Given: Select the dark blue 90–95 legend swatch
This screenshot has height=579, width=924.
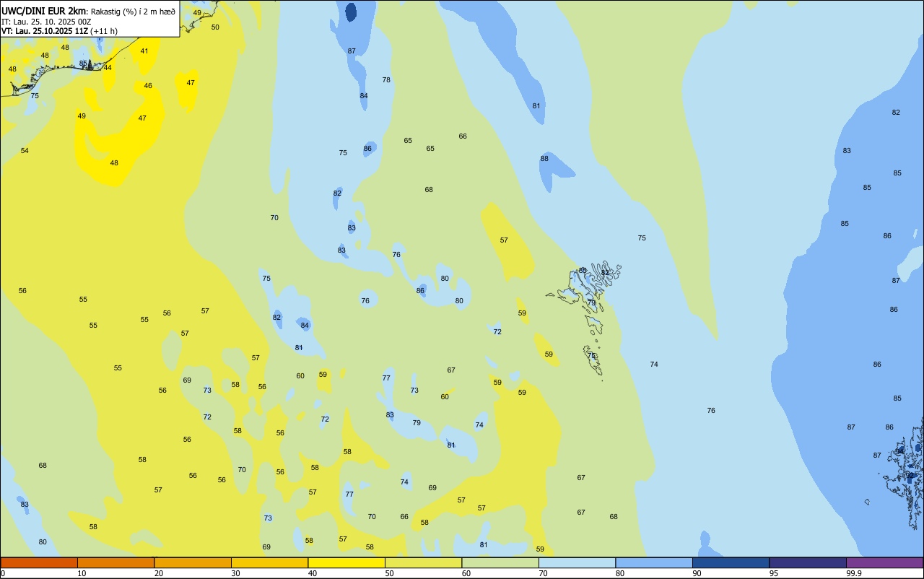Looking at the screenshot, I should [731, 562].
